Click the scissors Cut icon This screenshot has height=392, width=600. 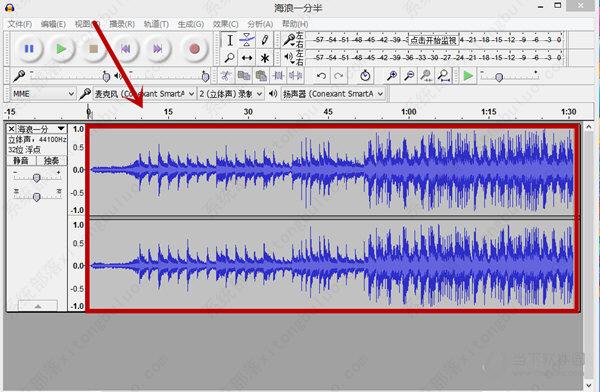(226, 76)
